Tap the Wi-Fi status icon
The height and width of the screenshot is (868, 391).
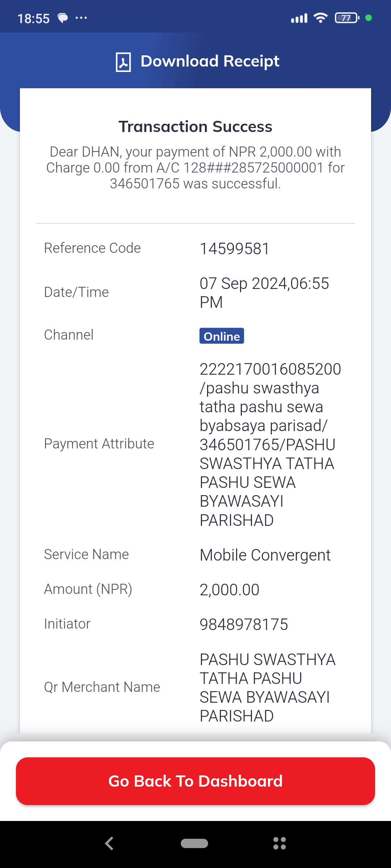click(x=320, y=18)
